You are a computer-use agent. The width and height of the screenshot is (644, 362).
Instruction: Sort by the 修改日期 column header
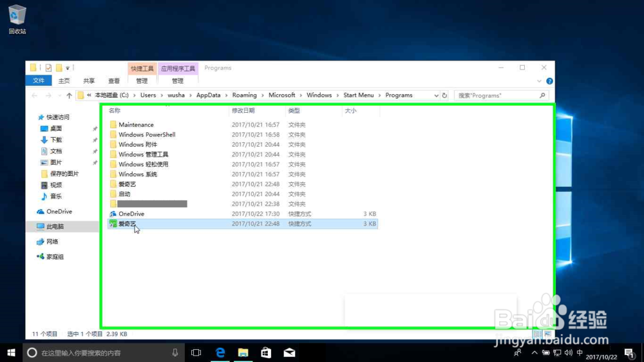[x=243, y=111]
